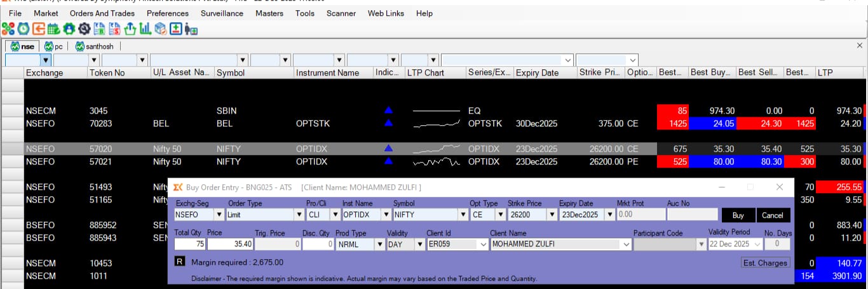
Task: Click the Cancel button in order entry
Action: [773, 215]
